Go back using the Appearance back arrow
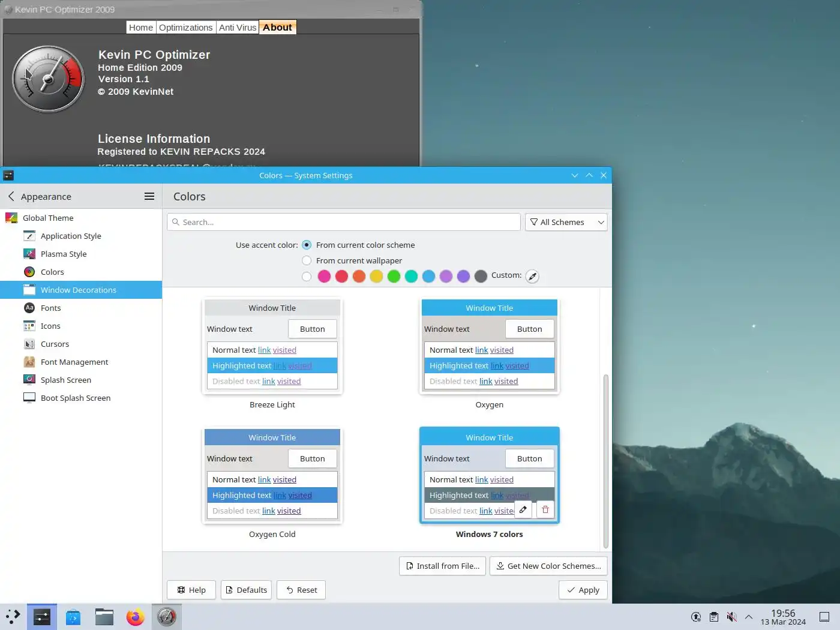840x630 pixels. [11, 196]
